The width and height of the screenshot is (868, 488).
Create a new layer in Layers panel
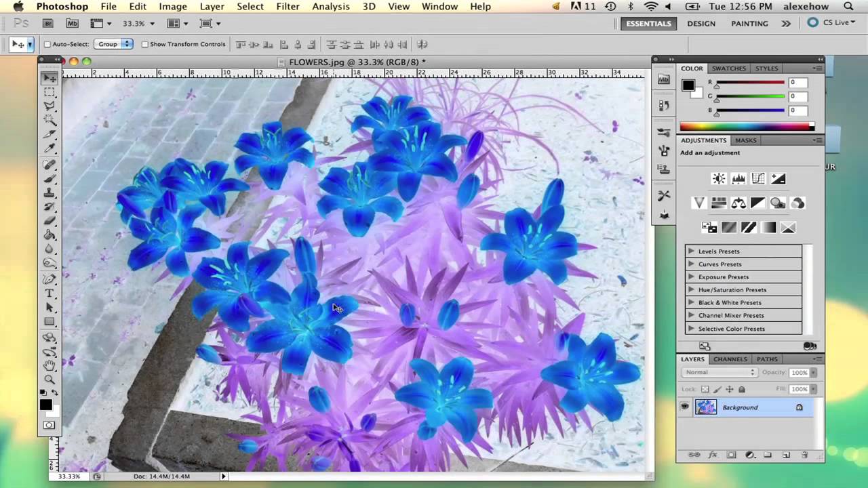click(786, 455)
